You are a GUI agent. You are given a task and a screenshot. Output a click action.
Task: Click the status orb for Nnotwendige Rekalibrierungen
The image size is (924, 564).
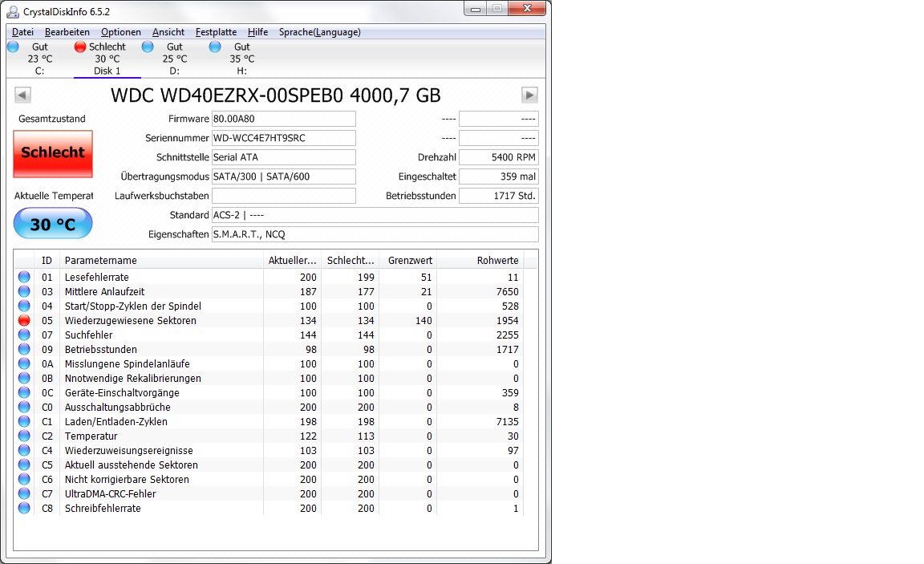click(24, 378)
